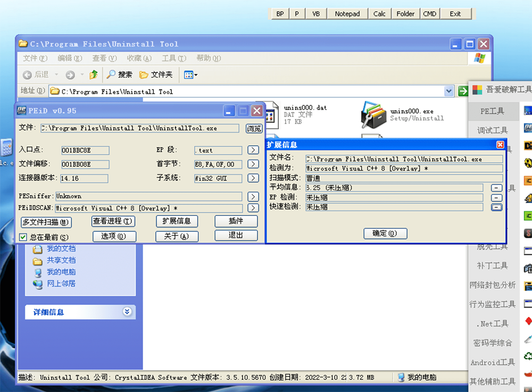Click the VB toolbar button
Viewport: 532px width, 392px height.
tap(316, 14)
